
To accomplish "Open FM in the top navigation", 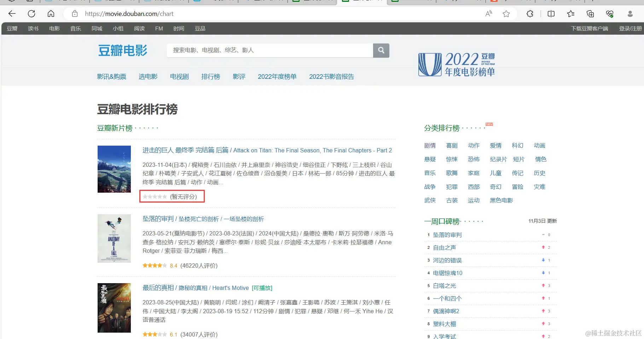I will (x=159, y=29).
